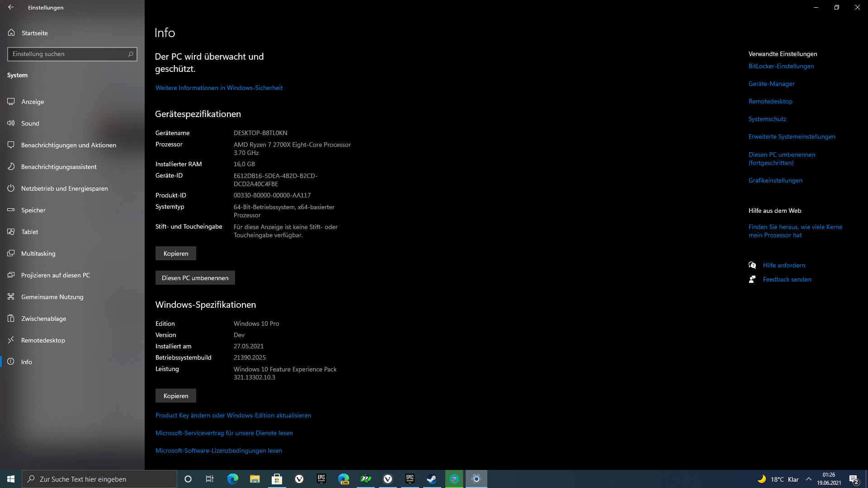Screen dimensions: 868x488
Task: Click the Einstellung suchen search field
Action: [x=68, y=54]
